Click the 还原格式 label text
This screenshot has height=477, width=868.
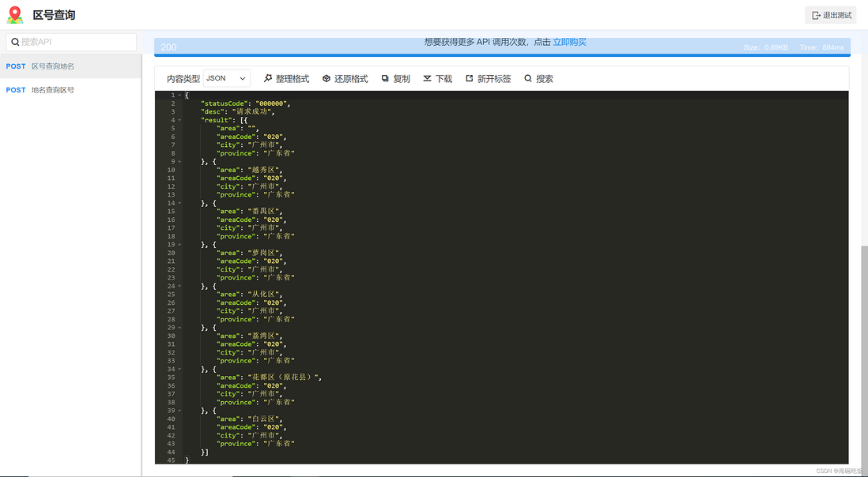click(x=351, y=79)
